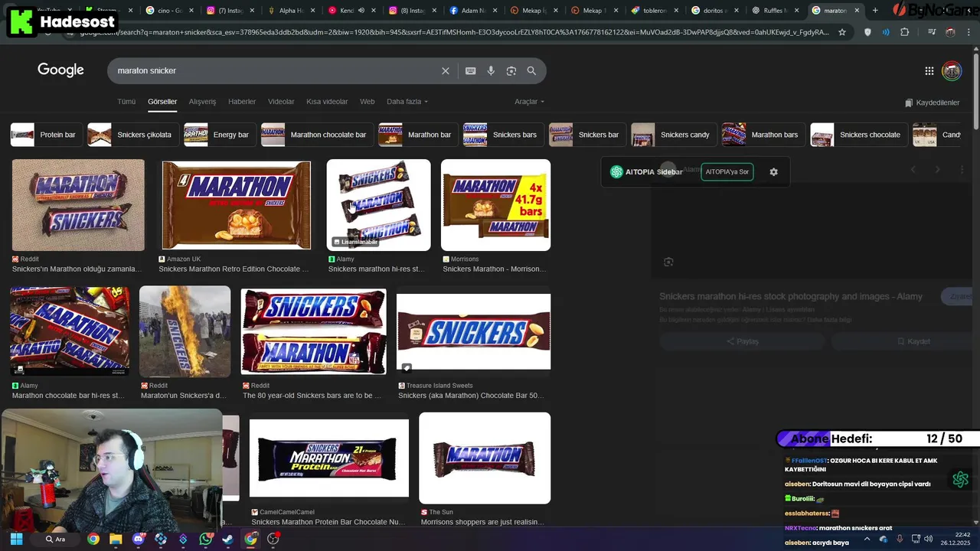Viewport: 980px width, 551px height.
Task: Switch to the Web tab
Action: point(367,102)
